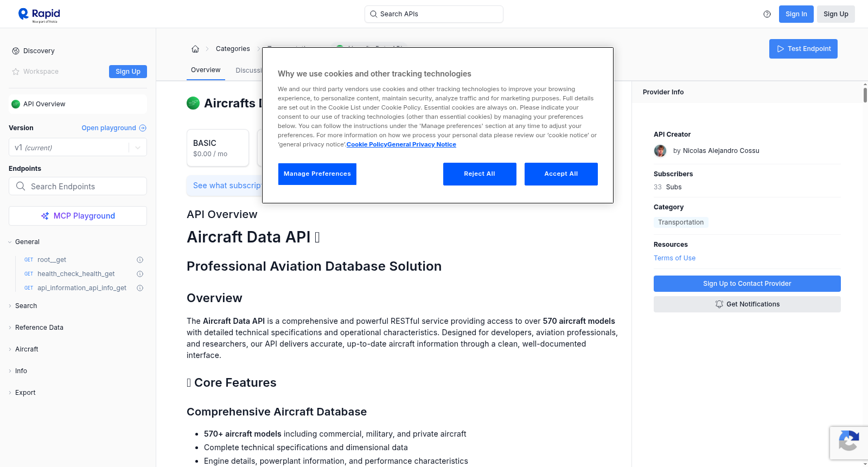The height and width of the screenshot is (467, 868).
Task: Click the Search Endpoints magnifier icon
Action: [21, 186]
